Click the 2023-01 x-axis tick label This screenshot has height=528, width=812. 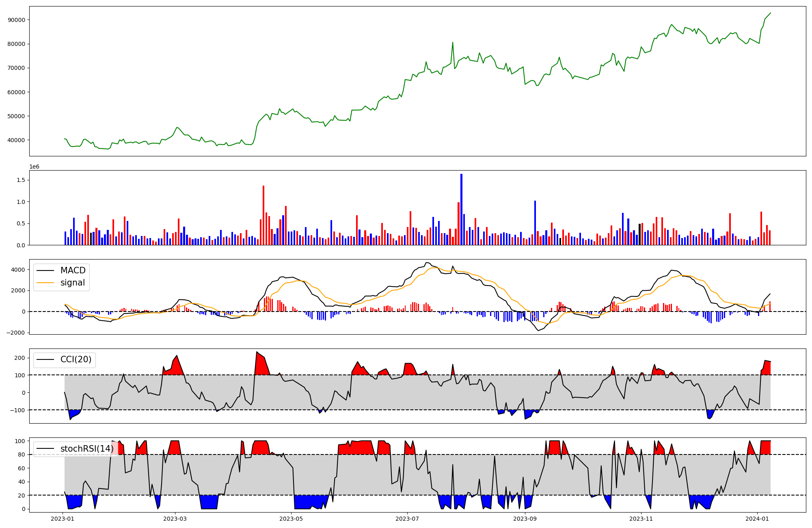click(63, 518)
